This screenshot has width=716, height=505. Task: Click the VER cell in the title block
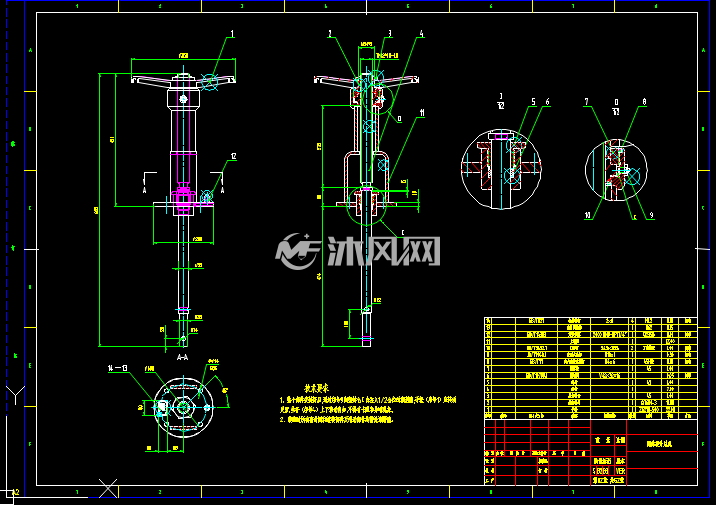point(620,471)
